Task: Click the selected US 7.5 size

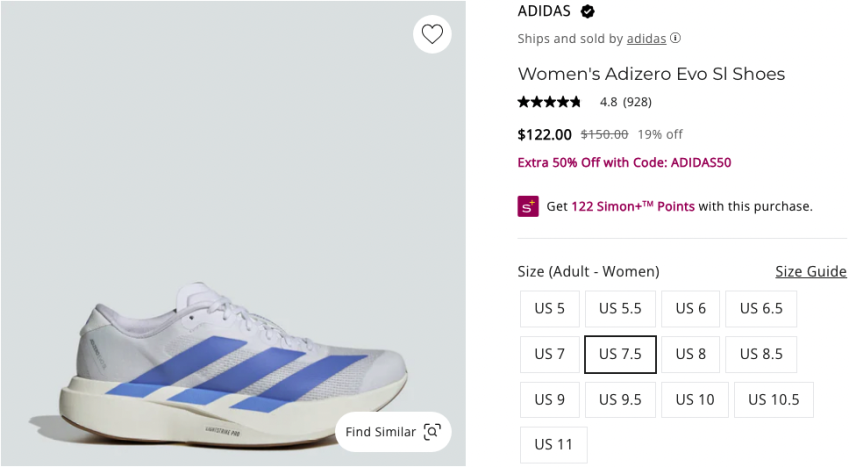Action: 620,354
